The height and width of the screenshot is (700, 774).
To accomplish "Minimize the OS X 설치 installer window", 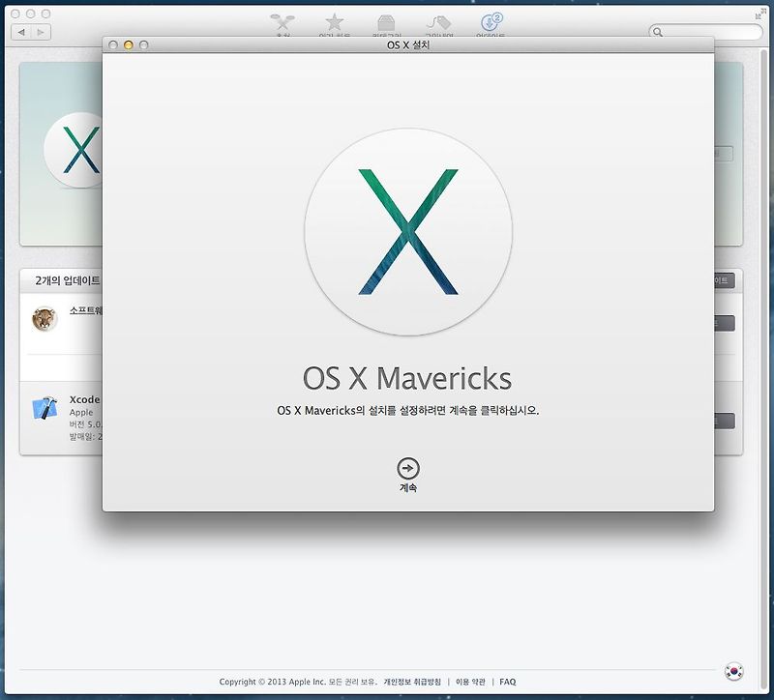I will 129,44.
